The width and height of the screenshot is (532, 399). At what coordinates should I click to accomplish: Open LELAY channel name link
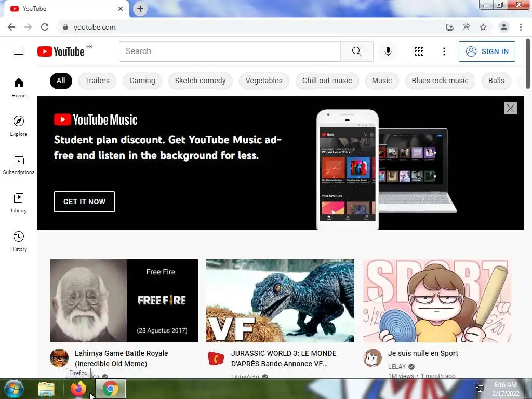396,367
